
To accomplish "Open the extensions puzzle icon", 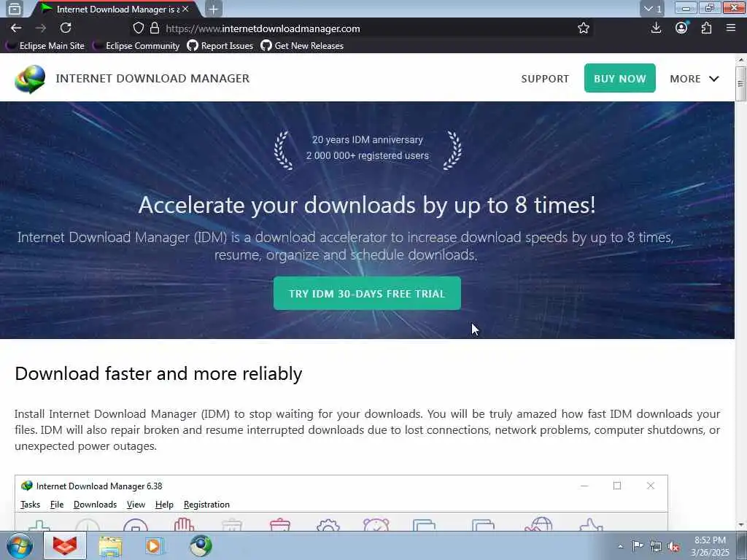I will [706, 28].
